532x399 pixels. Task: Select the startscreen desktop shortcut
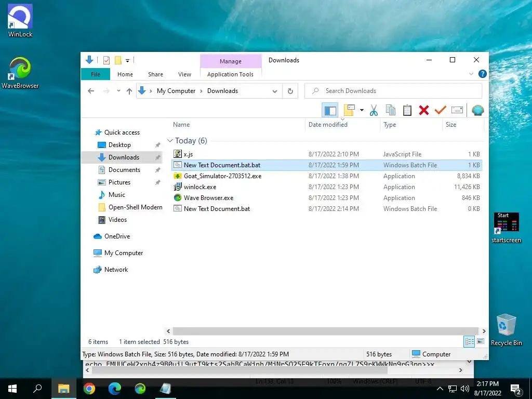click(506, 228)
